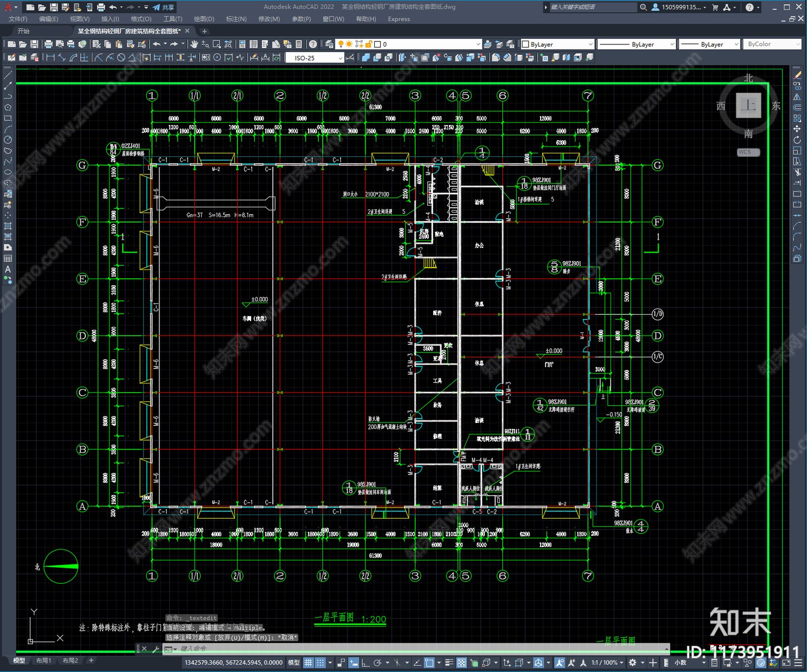Open the 标注(N) menu
Viewport: 807px width, 672px height.
click(236, 19)
